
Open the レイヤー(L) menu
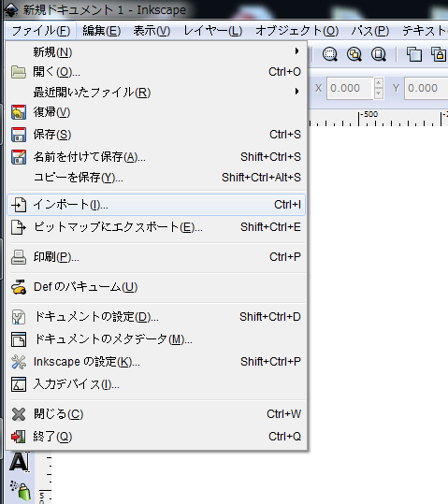point(213,31)
